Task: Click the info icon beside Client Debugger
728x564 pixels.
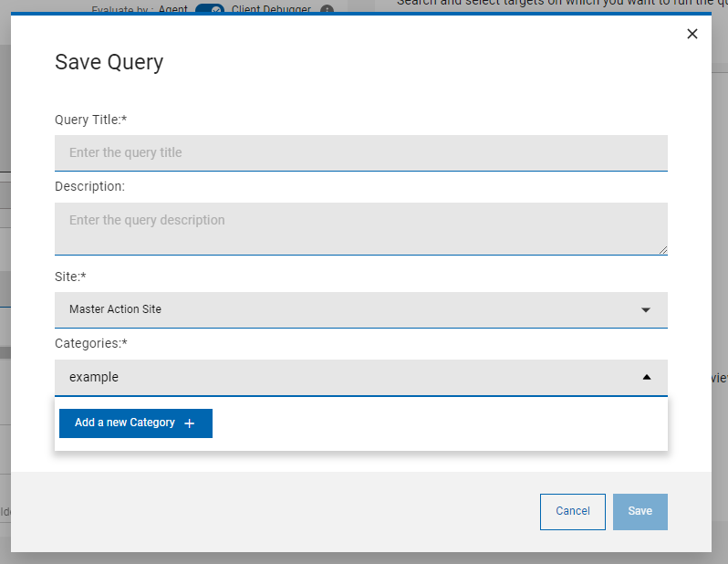Action: coord(327,10)
